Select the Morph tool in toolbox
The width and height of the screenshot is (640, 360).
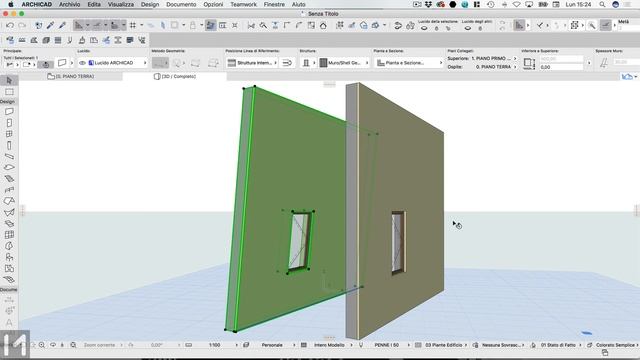9,246
